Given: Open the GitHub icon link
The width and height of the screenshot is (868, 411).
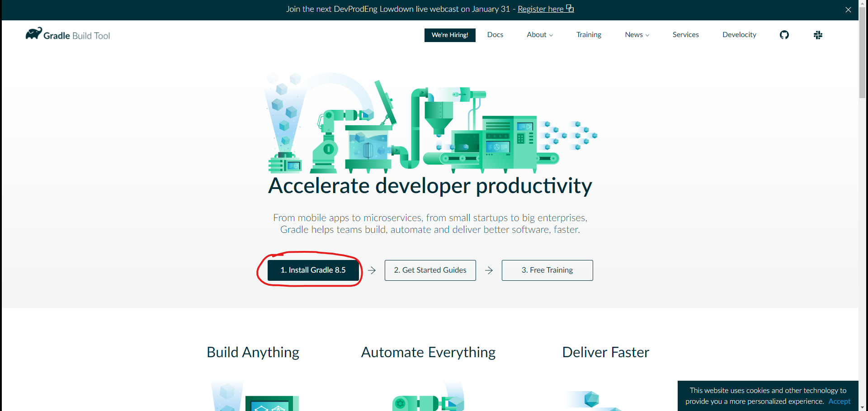Looking at the screenshot, I should (784, 35).
